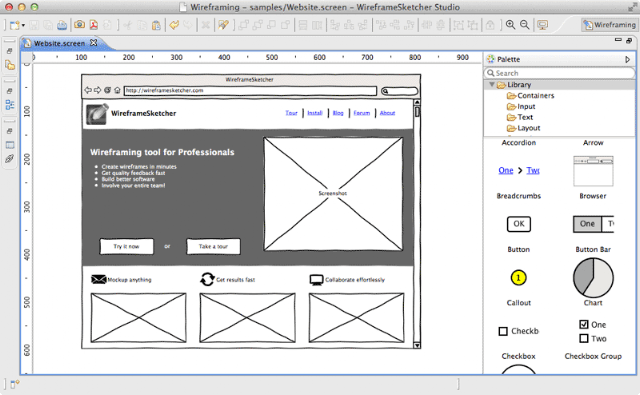This screenshot has height=395, width=640.
Task: Collapse the Library tree node
Action: (492, 84)
